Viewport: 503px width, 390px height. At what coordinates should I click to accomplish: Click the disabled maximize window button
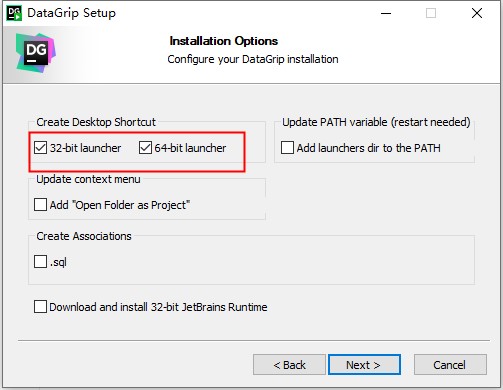[x=431, y=13]
